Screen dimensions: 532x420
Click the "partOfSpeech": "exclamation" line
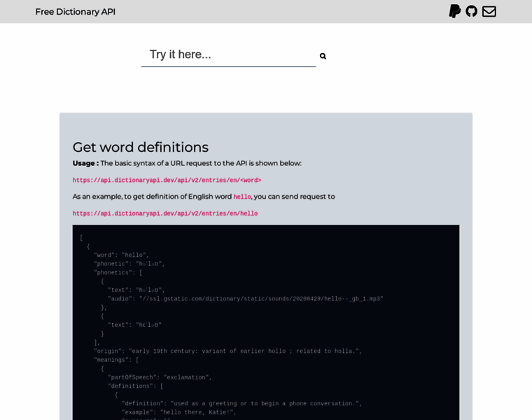tap(160, 377)
